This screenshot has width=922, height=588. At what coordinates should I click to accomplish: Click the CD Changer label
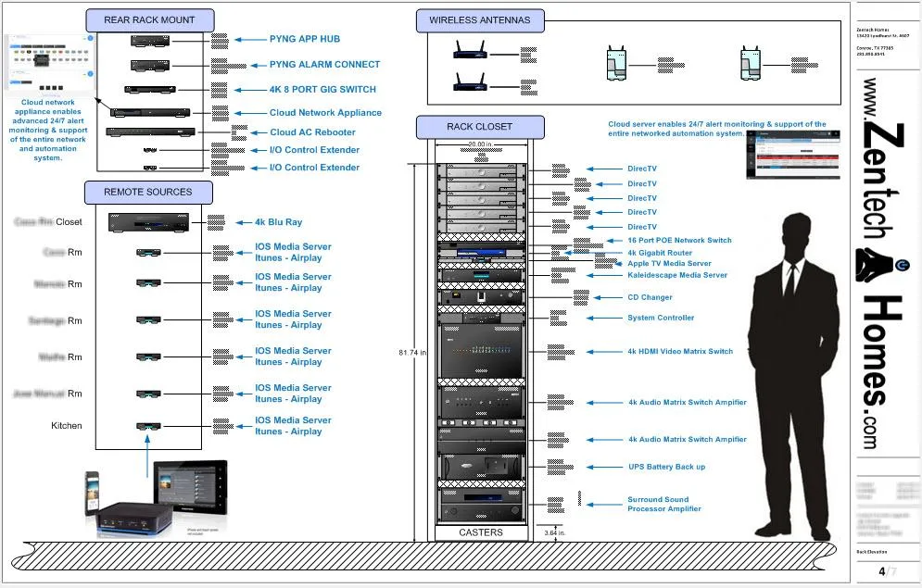click(x=650, y=297)
